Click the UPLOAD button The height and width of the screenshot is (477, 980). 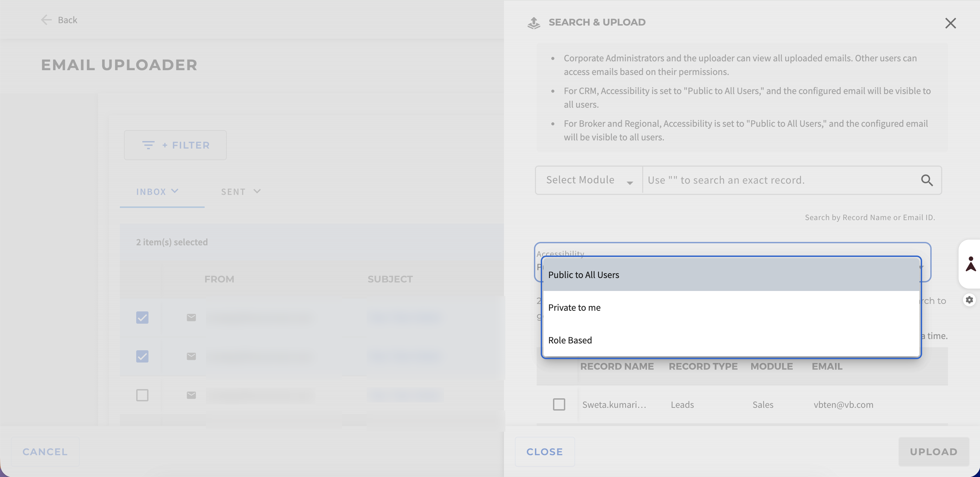click(933, 452)
